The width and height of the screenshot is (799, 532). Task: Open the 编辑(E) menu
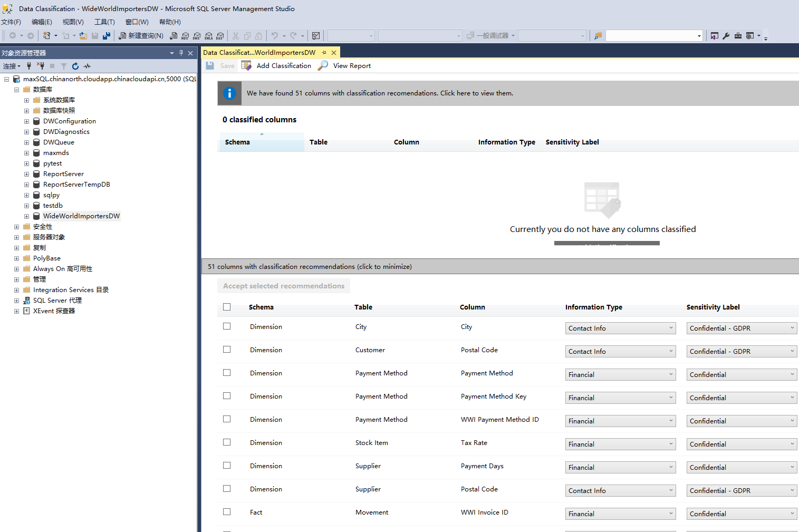pos(42,22)
